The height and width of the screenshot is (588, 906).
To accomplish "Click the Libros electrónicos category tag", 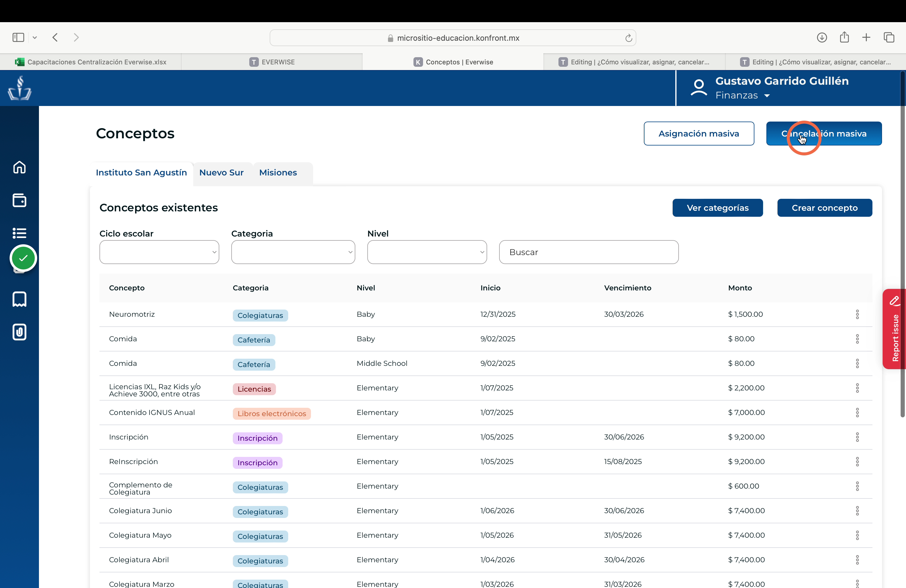I will pyautogui.click(x=272, y=413).
